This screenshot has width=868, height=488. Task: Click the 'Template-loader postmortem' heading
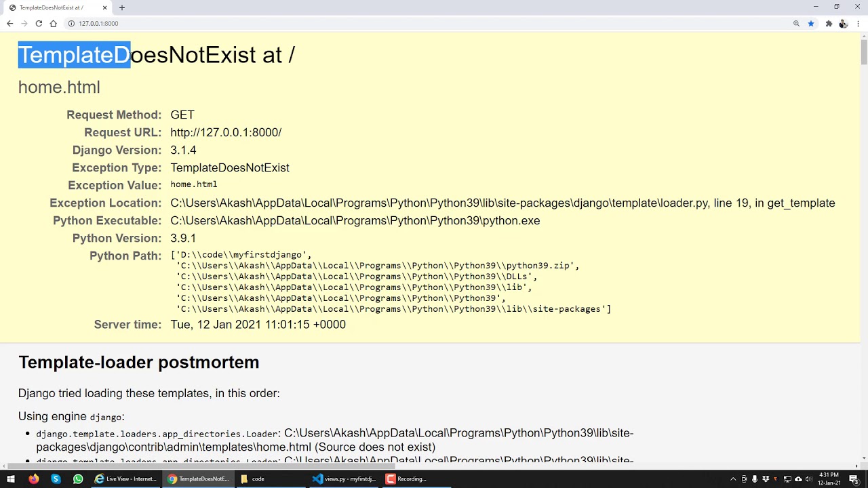coord(139,363)
